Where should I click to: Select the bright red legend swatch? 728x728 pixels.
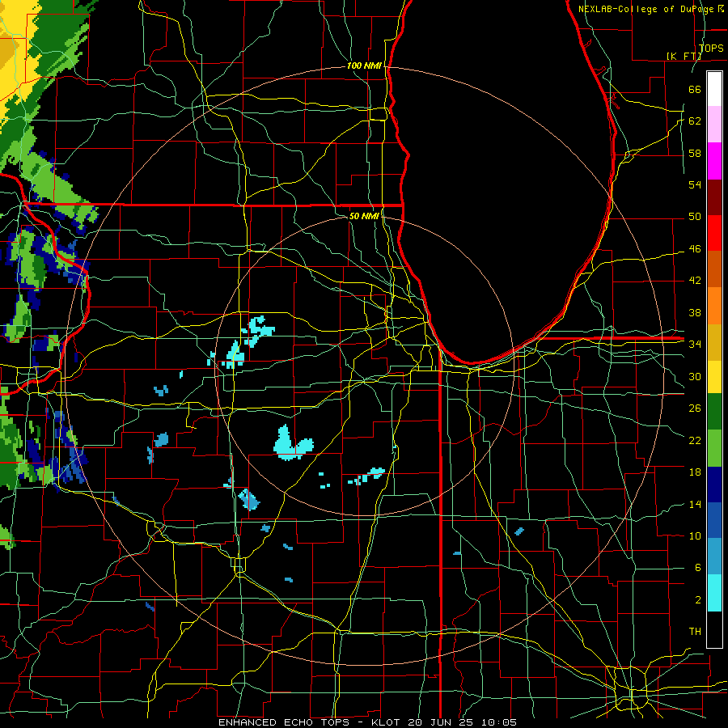coord(714,233)
